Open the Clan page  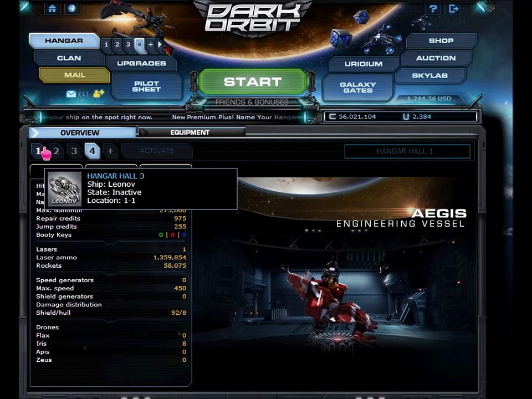(x=69, y=58)
